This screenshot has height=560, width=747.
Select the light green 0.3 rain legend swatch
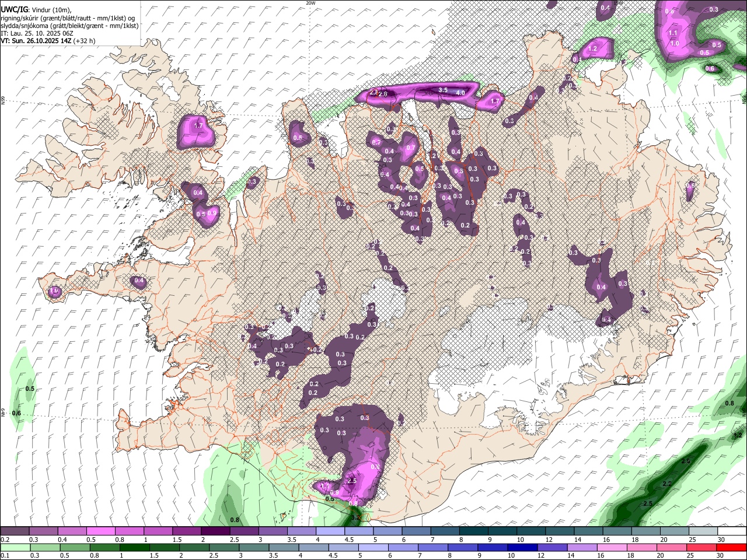pos(45,547)
